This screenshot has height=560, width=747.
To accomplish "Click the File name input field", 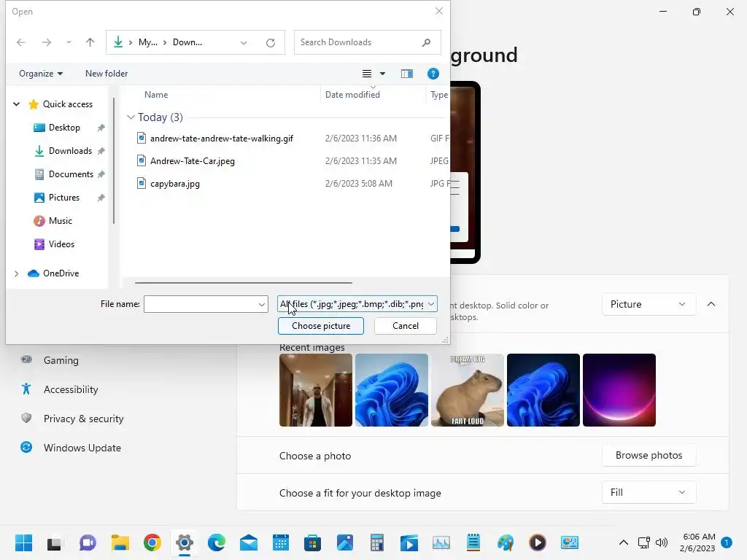I will pyautogui.click(x=201, y=304).
